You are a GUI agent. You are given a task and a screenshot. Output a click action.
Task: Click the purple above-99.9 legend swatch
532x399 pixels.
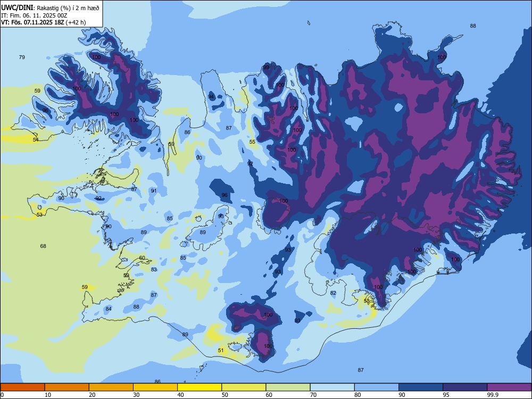[509, 387]
